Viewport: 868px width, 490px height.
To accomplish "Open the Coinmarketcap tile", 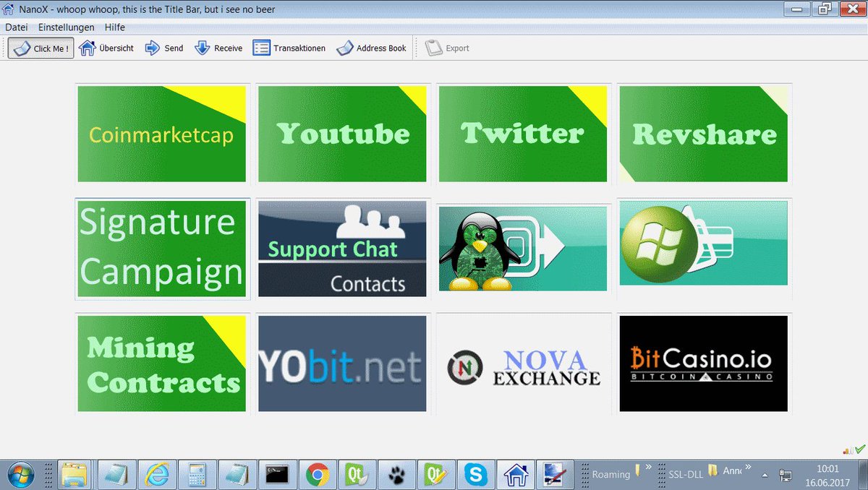I will pyautogui.click(x=161, y=134).
